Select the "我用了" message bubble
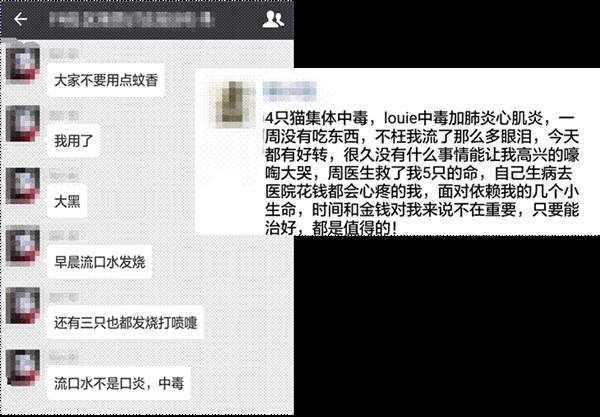Image resolution: width=600 pixels, height=417 pixels. [x=73, y=141]
